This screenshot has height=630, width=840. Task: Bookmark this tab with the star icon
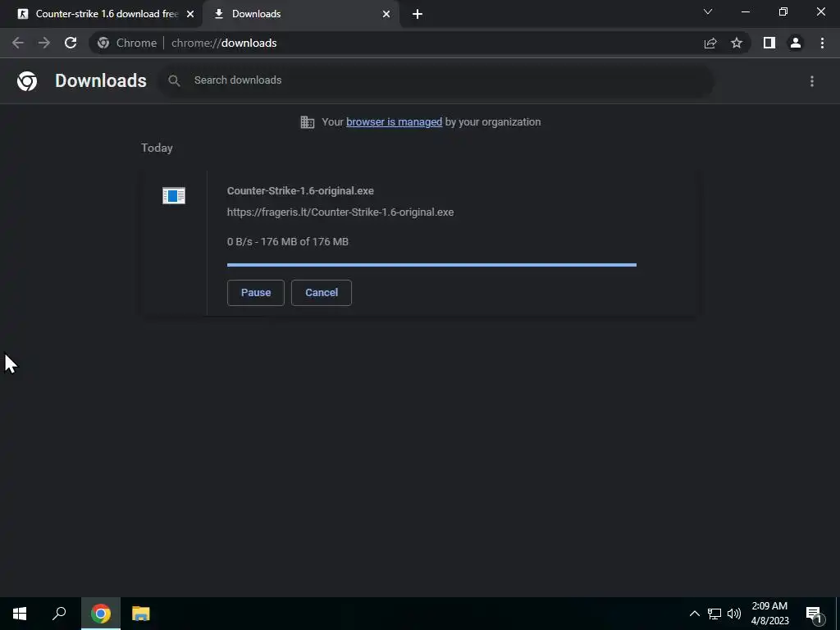click(737, 43)
